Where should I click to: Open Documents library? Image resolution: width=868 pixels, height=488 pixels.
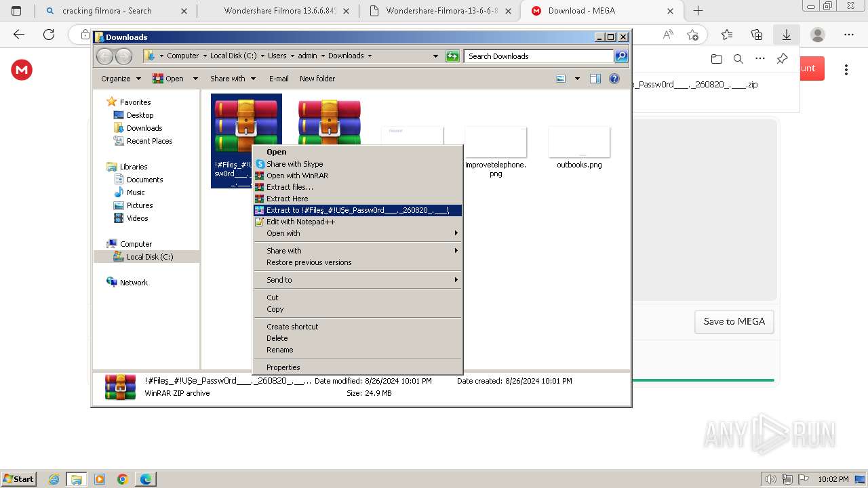point(144,180)
